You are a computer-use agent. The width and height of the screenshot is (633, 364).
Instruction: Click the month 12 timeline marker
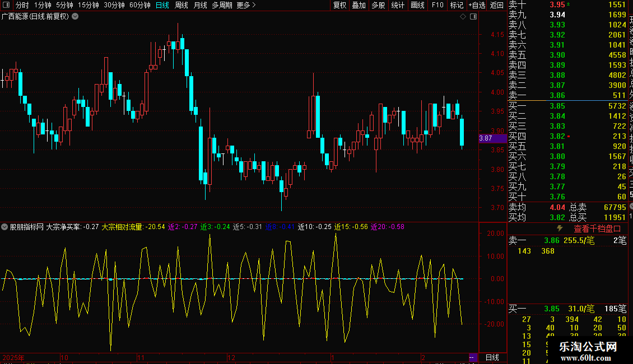pos(231,357)
